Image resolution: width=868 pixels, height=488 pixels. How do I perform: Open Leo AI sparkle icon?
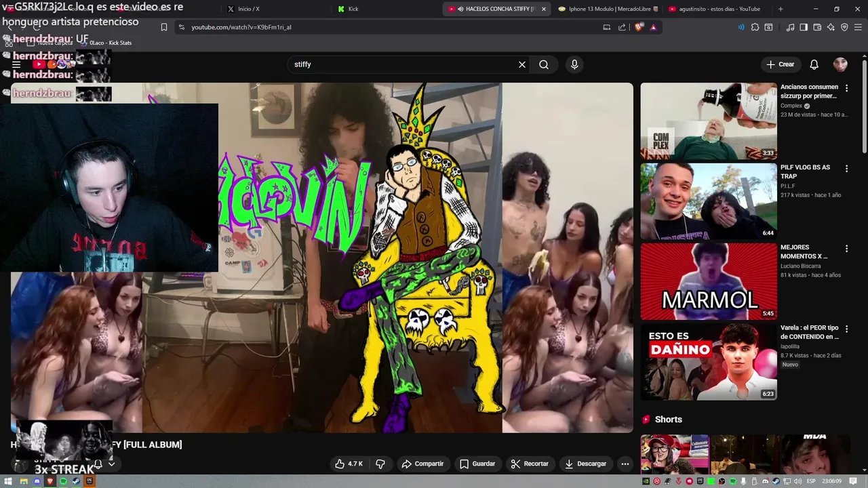pos(831,27)
